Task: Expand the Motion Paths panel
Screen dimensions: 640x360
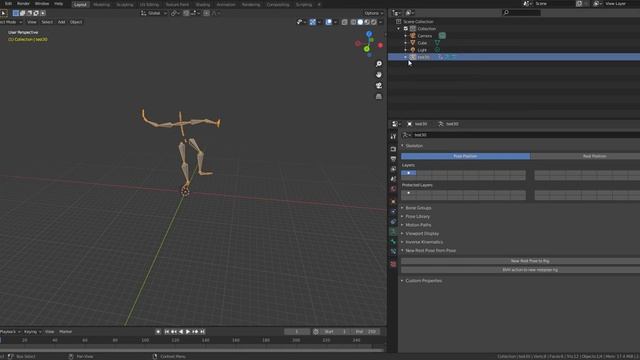Action: (x=418, y=225)
